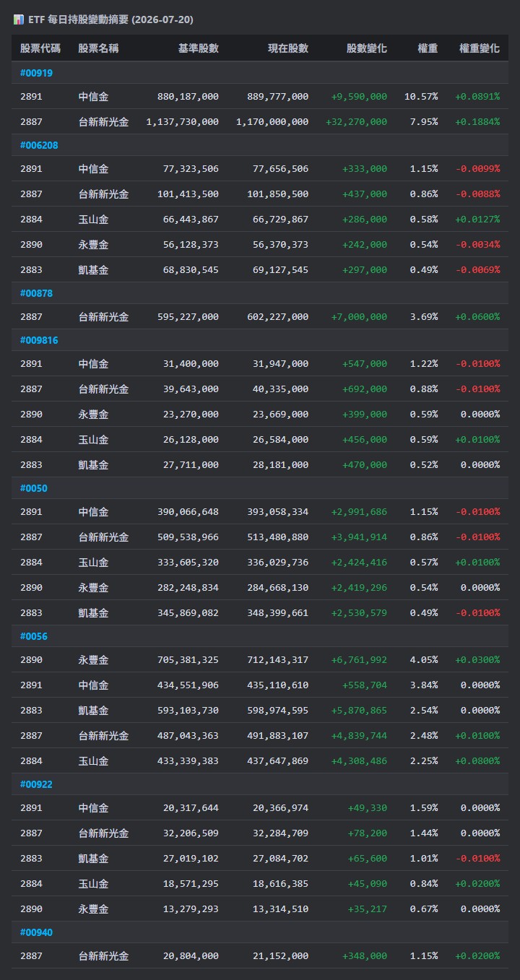Open the #0056 ETF group link
The height and width of the screenshot is (980, 520).
(33, 636)
